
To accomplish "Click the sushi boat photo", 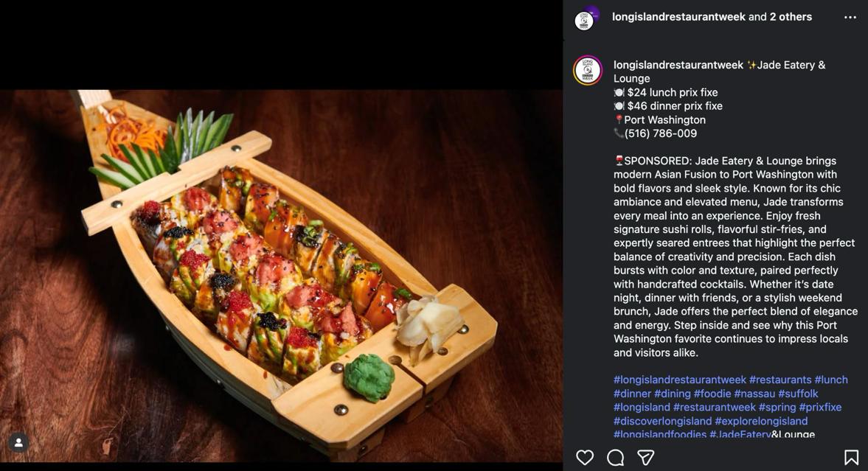I will pos(280,273).
